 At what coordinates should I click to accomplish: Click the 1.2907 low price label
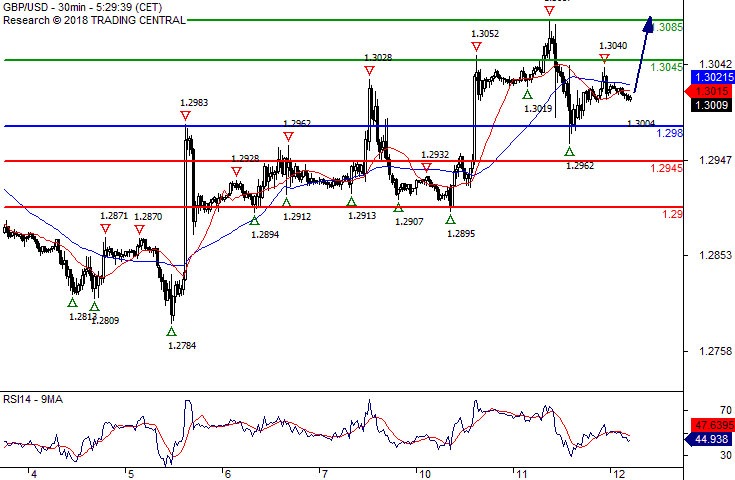pos(409,222)
